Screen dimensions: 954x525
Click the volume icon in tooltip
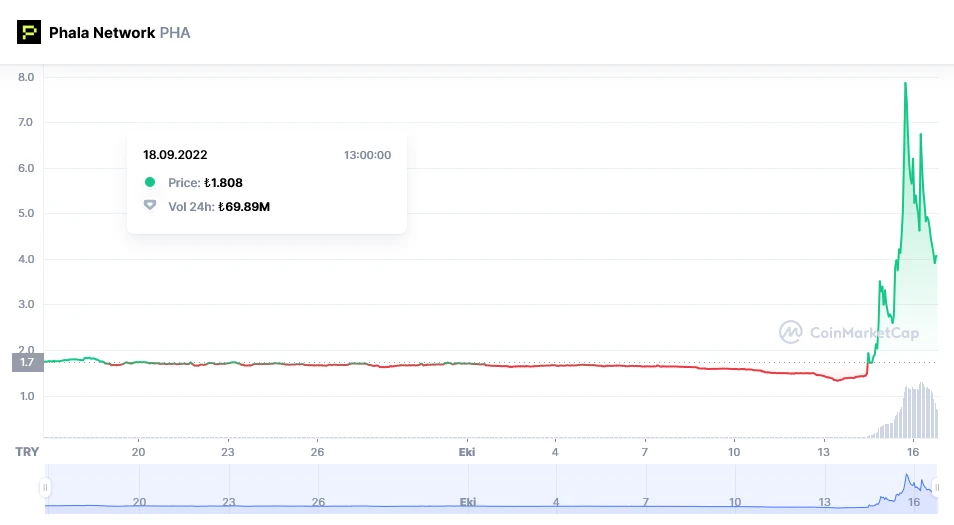(x=150, y=206)
